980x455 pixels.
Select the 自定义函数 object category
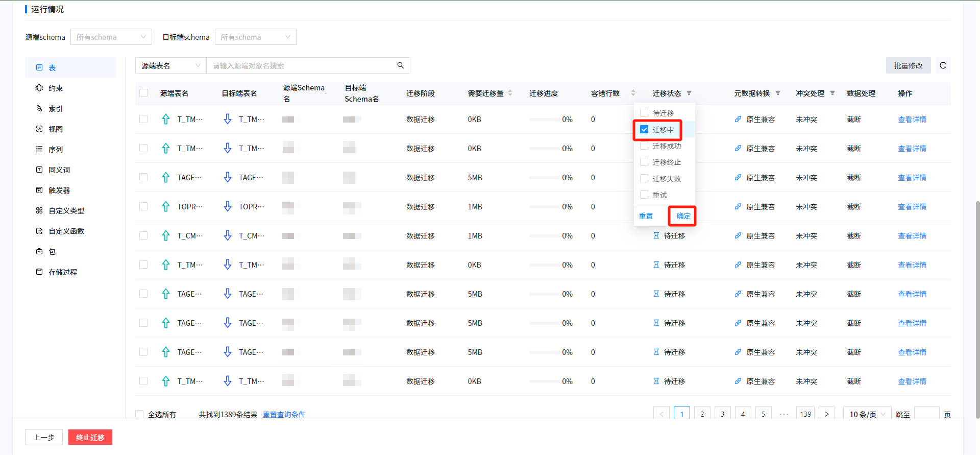[71, 231]
